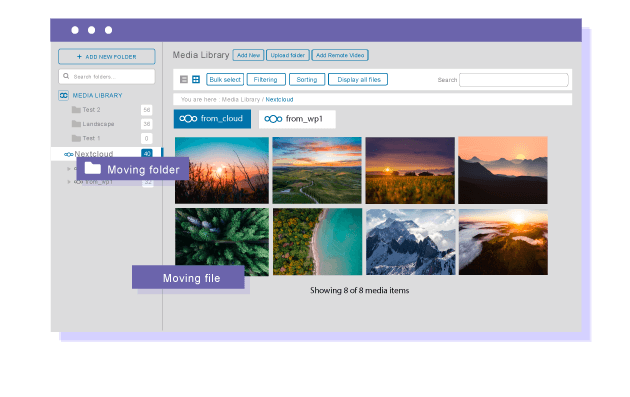
Task: Select the purple sunset field thumbnail
Action: click(x=410, y=170)
